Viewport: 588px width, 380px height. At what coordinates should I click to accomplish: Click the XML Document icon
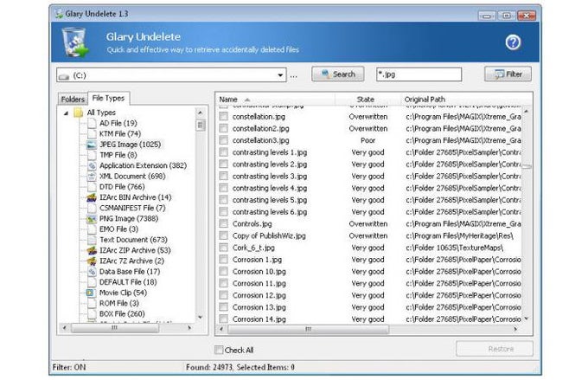[92, 176]
